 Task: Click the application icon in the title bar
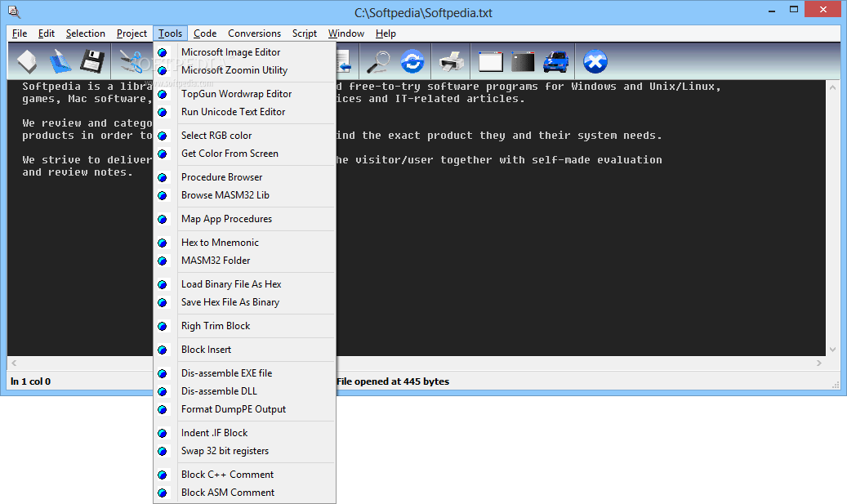coord(14,11)
